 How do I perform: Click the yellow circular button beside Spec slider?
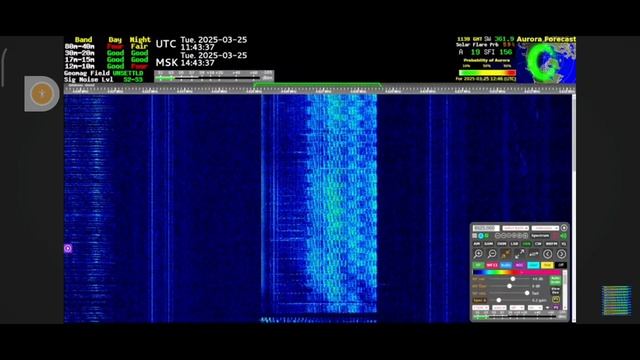[556, 300]
